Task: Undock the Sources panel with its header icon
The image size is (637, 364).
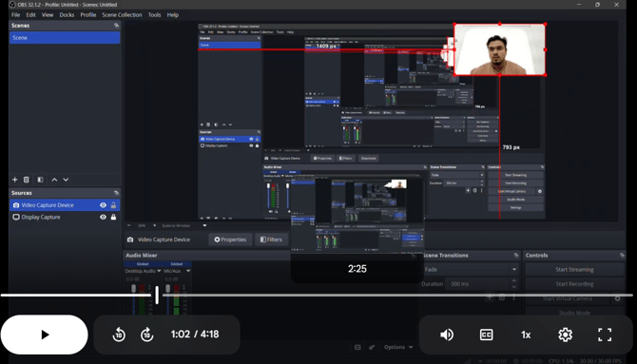Action: pyautogui.click(x=116, y=193)
